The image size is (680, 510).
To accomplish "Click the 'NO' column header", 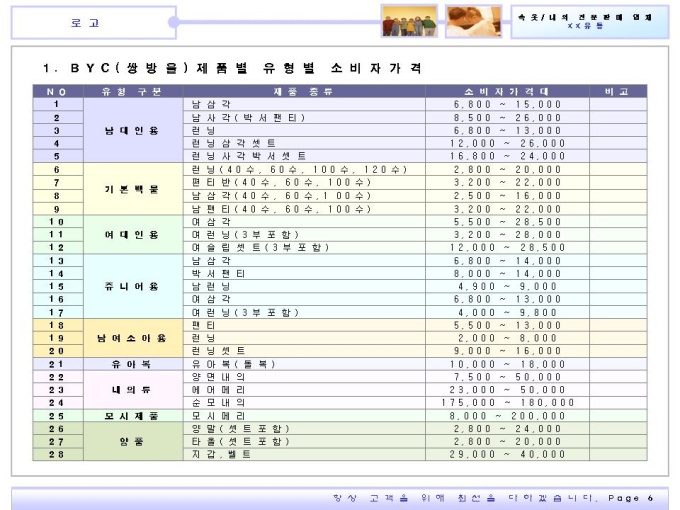I will pos(58,92).
